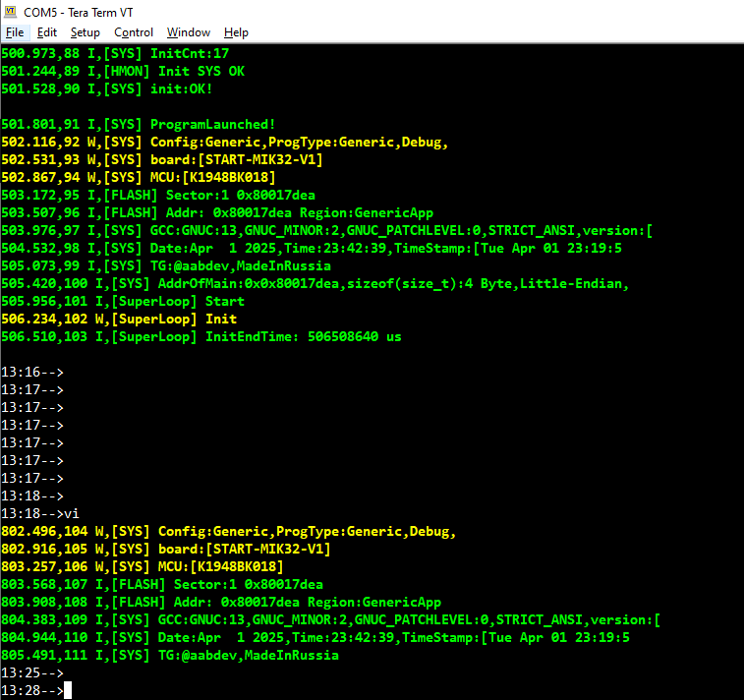744x700 pixels.
Task: Open the Help menu
Action: click(236, 32)
